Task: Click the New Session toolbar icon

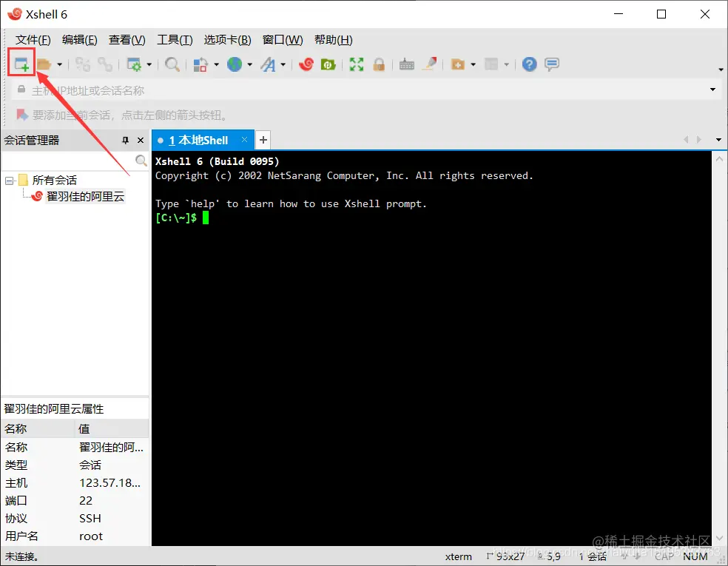Action: point(21,64)
